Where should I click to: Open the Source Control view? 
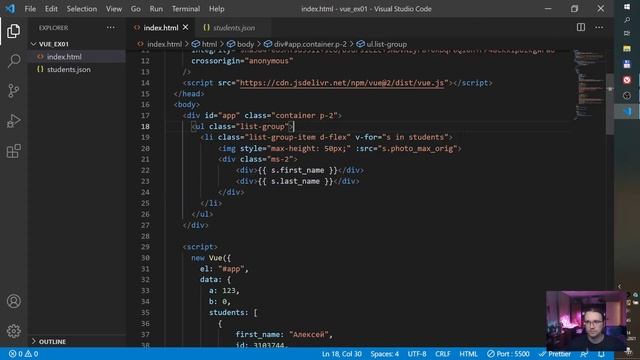coord(13,91)
